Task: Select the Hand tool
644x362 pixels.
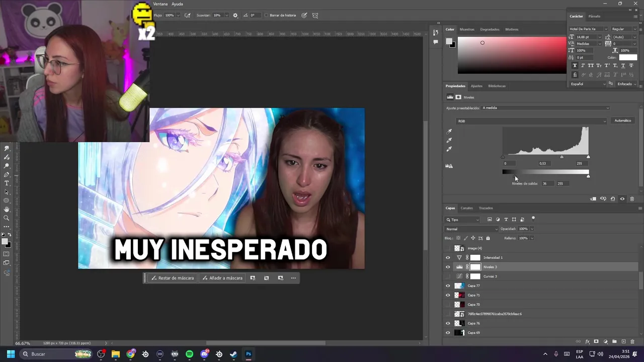Action: 7,209
